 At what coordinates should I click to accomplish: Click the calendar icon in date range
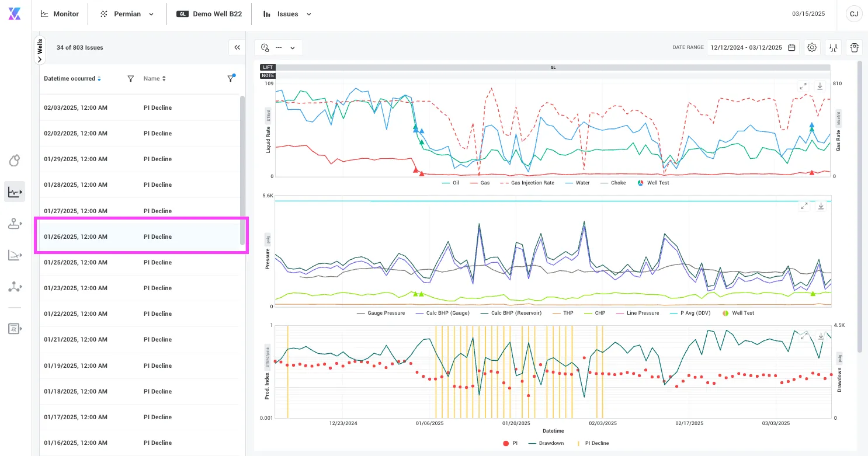[x=791, y=48]
